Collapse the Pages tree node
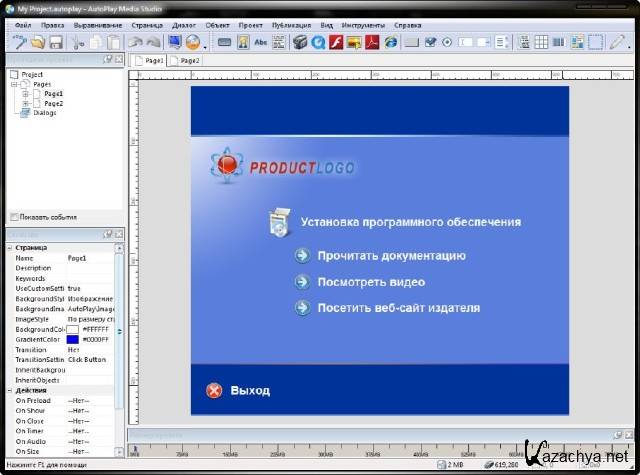The height and width of the screenshot is (475, 640). pos(14,85)
